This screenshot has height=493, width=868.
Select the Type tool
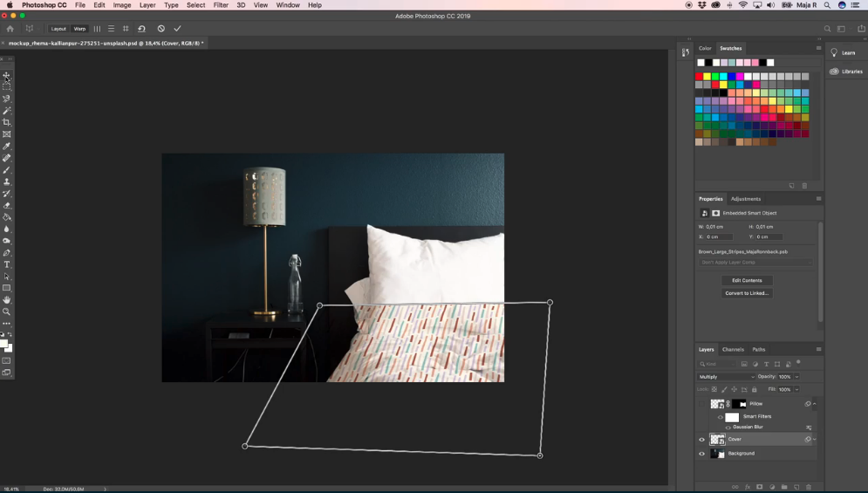7,264
